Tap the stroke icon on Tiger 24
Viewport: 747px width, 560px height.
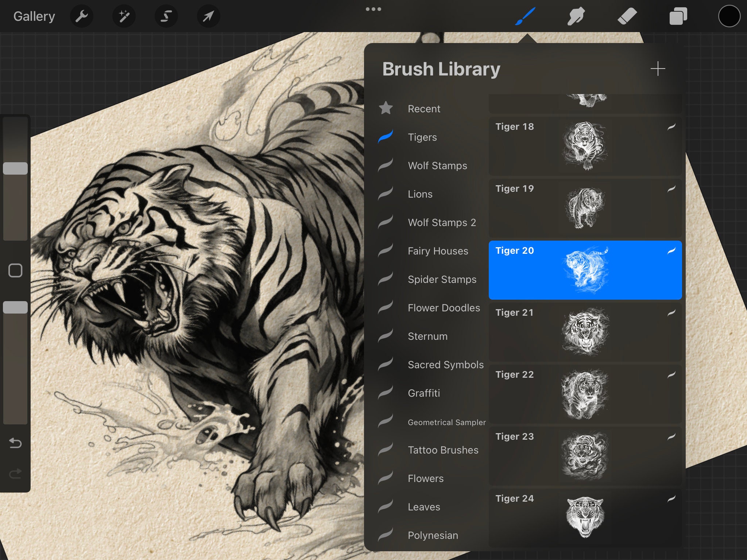coord(671,498)
